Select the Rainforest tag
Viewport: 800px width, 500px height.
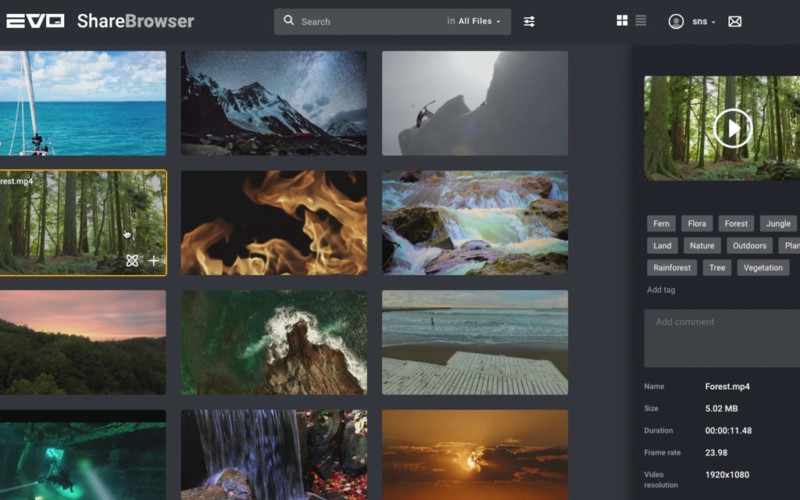(x=671, y=268)
